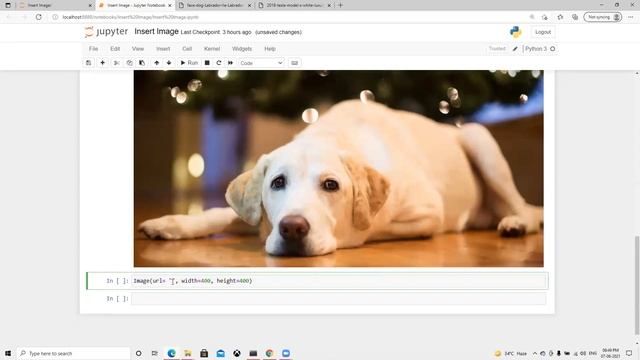Open Microsoft Store from the taskbar
This screenshot has width=640, height=360.
click(x=204, y=353)
